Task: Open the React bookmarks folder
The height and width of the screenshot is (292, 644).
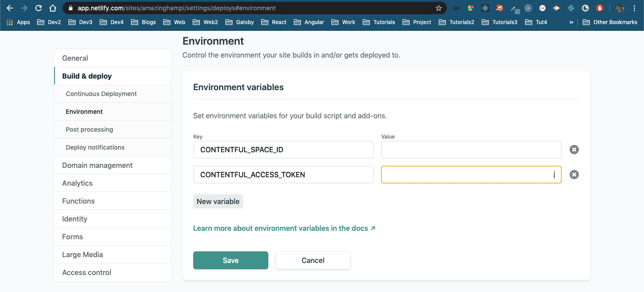Action: tap(274, 22)
